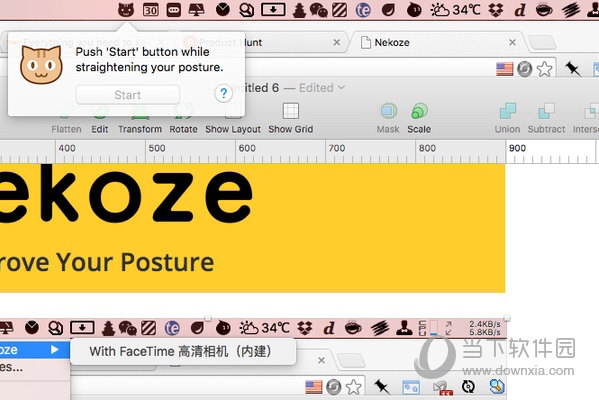
Task: Click the circular sync arrows icon in lower browser
Action: click(468, 387)
